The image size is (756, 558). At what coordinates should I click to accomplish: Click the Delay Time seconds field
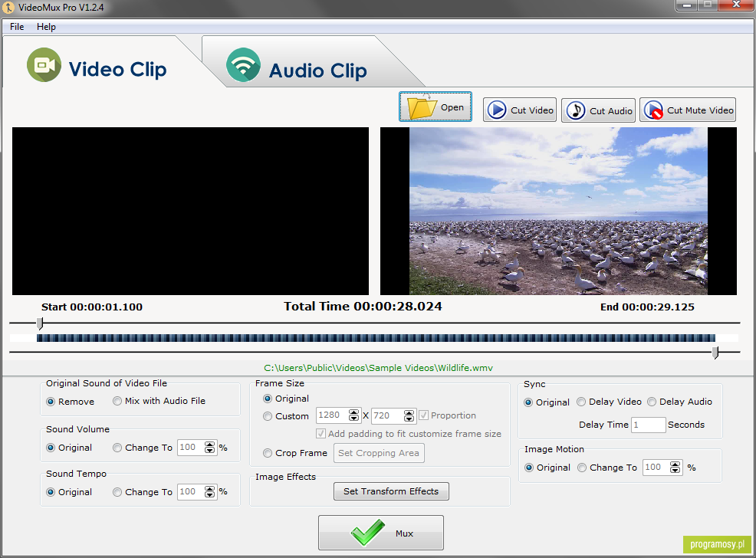[649, 425]
